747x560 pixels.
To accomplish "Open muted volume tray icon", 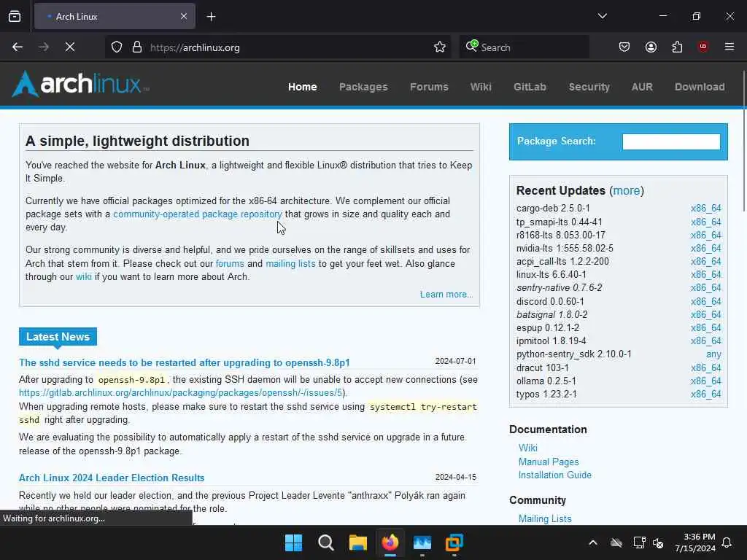I will 658,542.
